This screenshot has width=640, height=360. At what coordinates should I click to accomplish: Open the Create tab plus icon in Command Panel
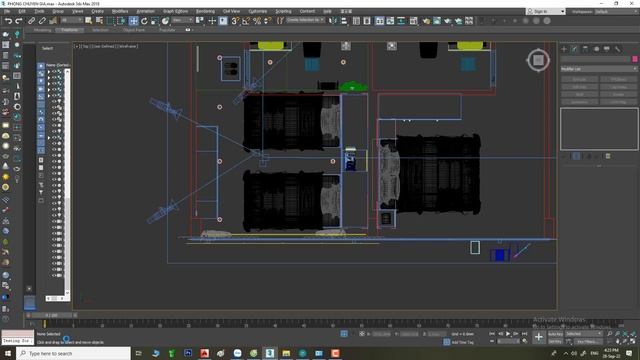click(564, 49)
